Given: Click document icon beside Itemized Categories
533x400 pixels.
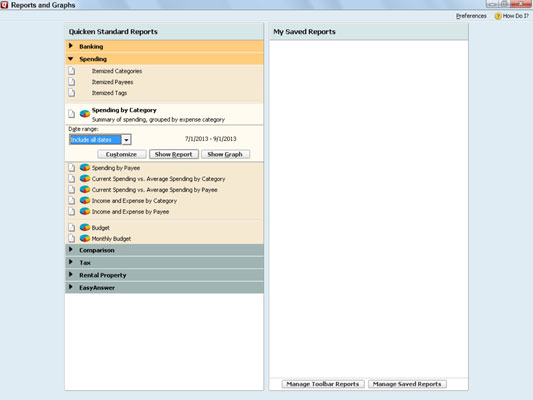Looking at the screenshot, I should (71, 71).
